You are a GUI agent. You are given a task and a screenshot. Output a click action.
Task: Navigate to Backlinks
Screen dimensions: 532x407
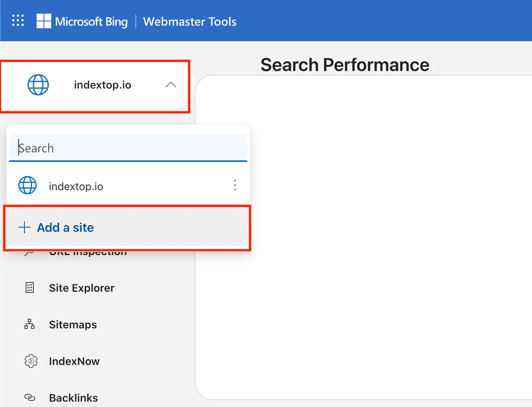pos(74,398)
